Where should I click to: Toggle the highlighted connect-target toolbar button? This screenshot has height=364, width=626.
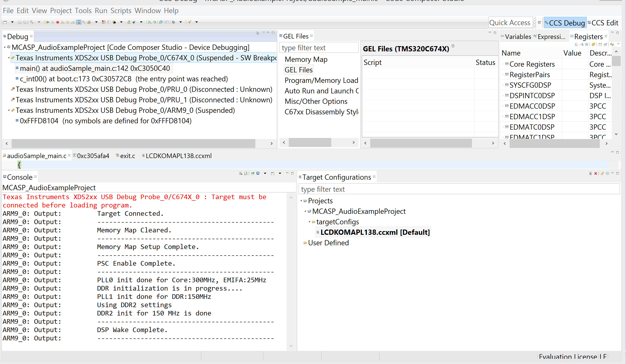pos(79,22)
